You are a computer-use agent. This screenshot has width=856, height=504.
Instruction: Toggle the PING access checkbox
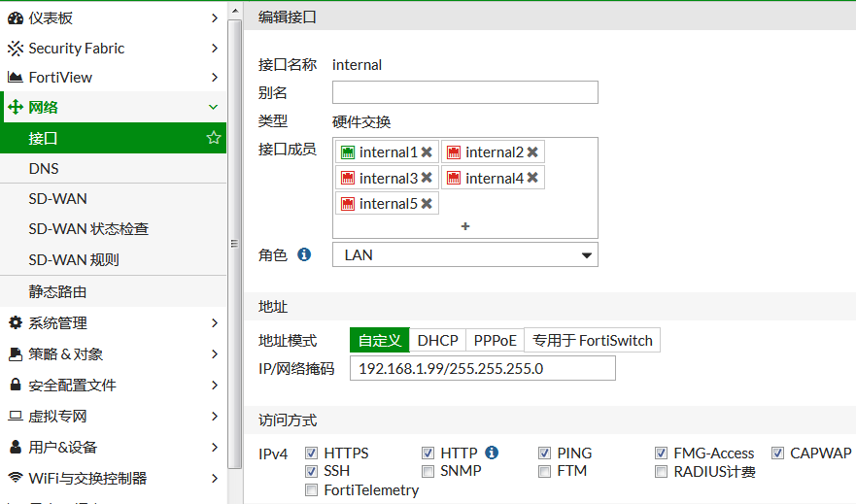pos(544,453)
